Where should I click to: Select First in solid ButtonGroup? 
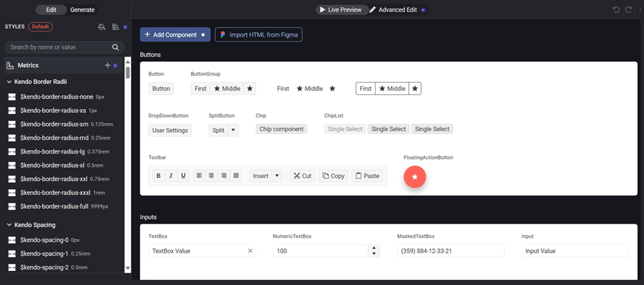(200, 88)
